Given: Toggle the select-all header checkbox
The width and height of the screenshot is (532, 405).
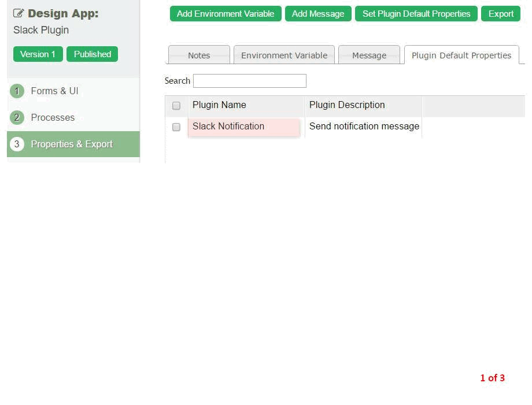Looking at the screenshot, I should pos(176,106).
